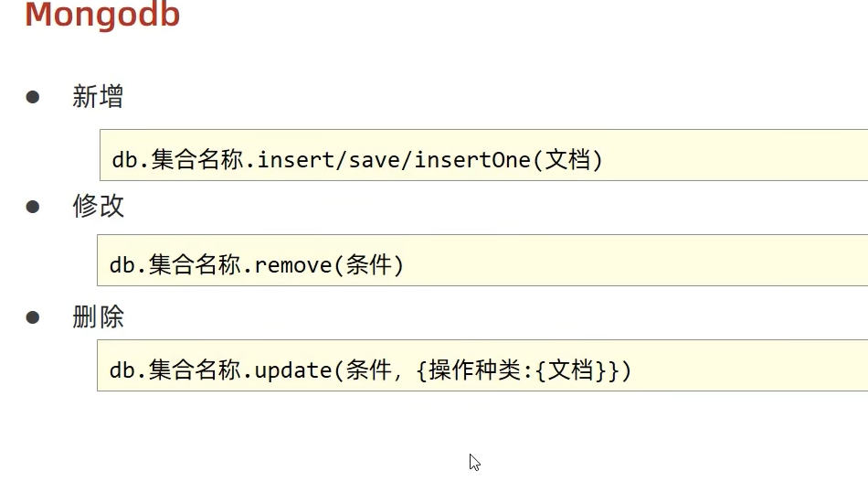868x482 pixels.
Task: Click "db.集合名称" in the update code line
Action: (x=177, y=370)
